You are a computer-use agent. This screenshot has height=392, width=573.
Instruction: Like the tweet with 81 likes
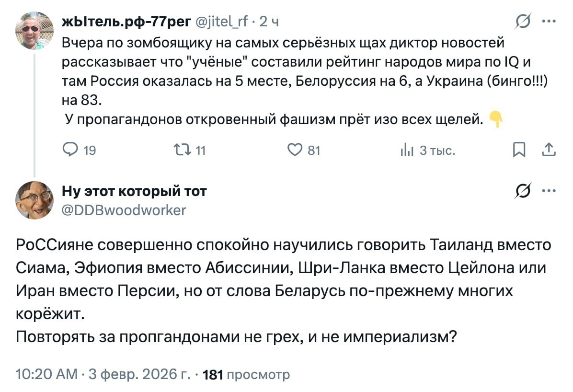click(x=294, y=150)
